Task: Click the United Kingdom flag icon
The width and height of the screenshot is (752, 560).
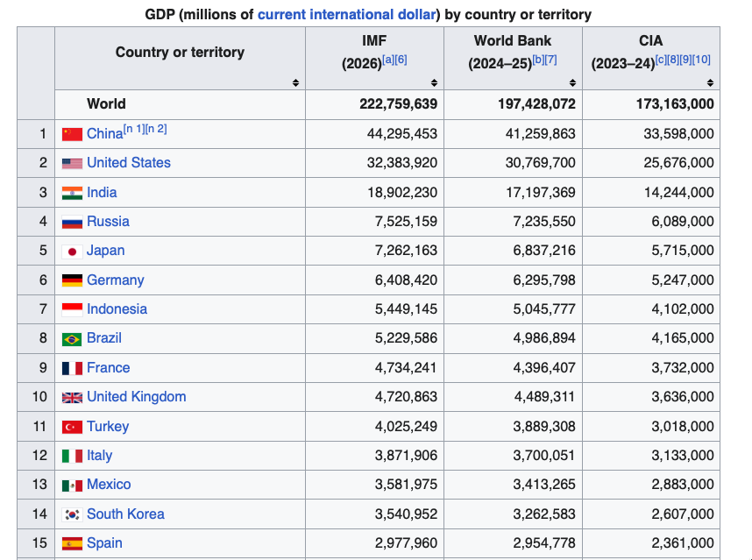Action: tap(72, 398)
